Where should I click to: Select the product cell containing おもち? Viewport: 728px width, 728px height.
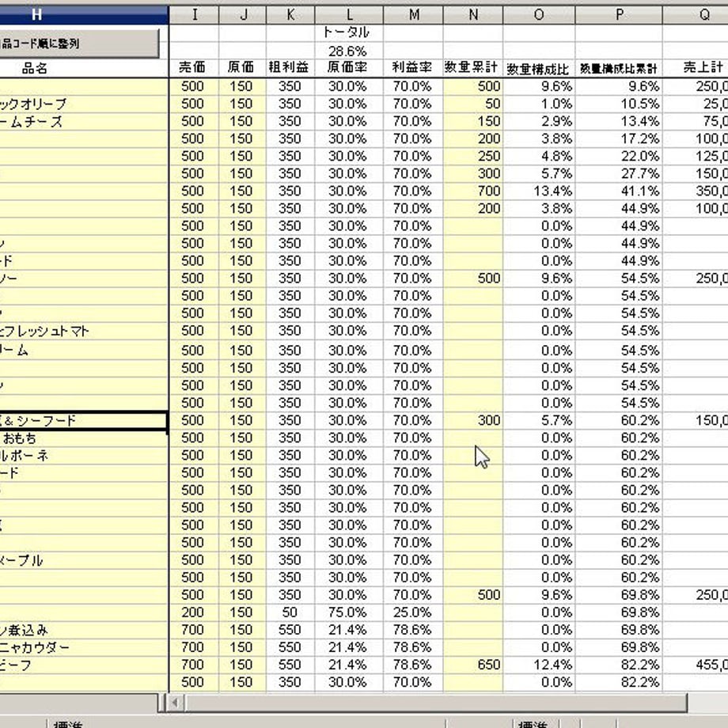tap(84, 438)
